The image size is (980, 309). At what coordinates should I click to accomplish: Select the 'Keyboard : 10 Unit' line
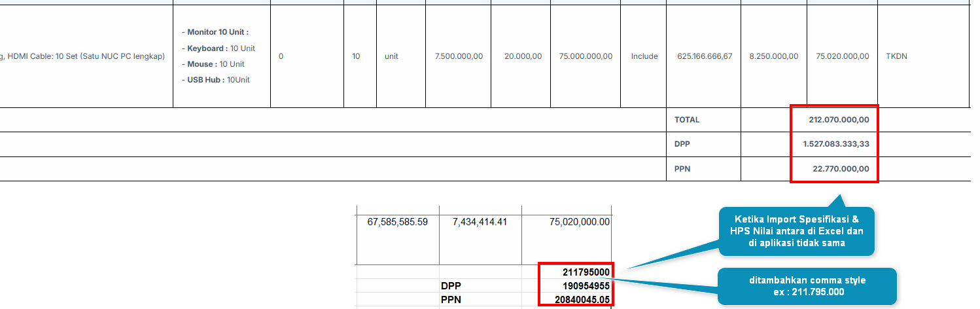(218, 48)
